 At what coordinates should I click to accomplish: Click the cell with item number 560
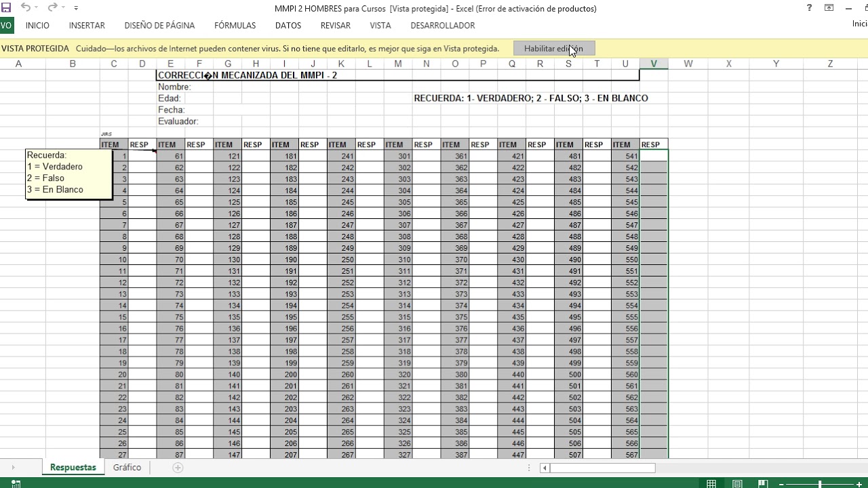625,375
